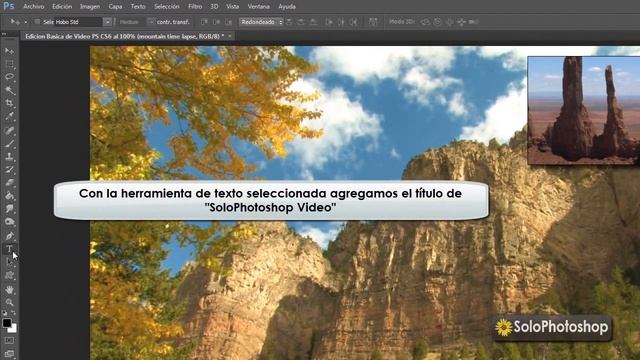Screen dimensions: 640x360
Task: Expand the toolbox double-arrow handle
Action: point(4,34)
